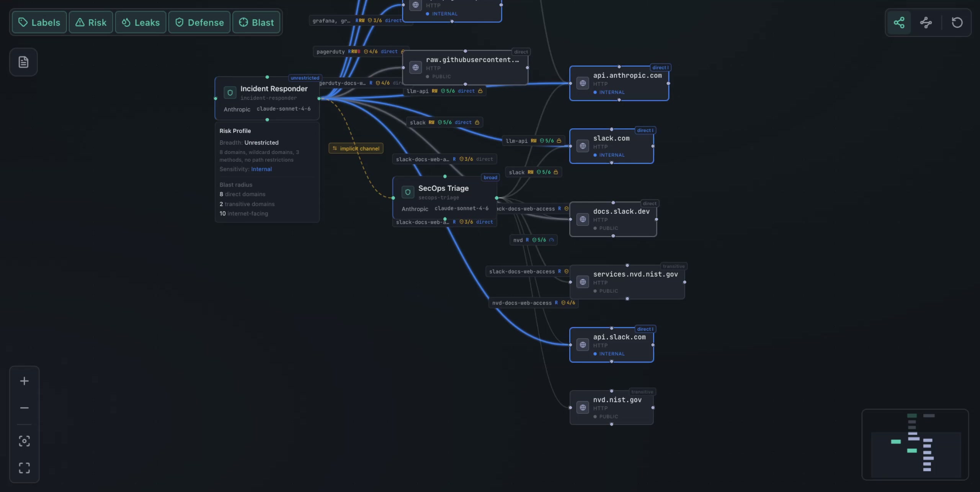Enter fullscreen via the expand icon
Viewport: 980px width, 492px height.
(24, 468)
